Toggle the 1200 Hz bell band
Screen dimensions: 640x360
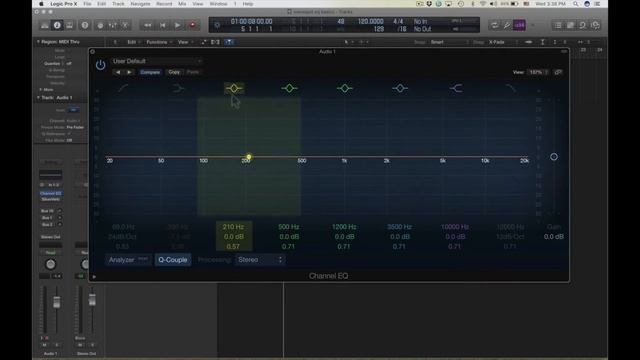click(344, 88)
